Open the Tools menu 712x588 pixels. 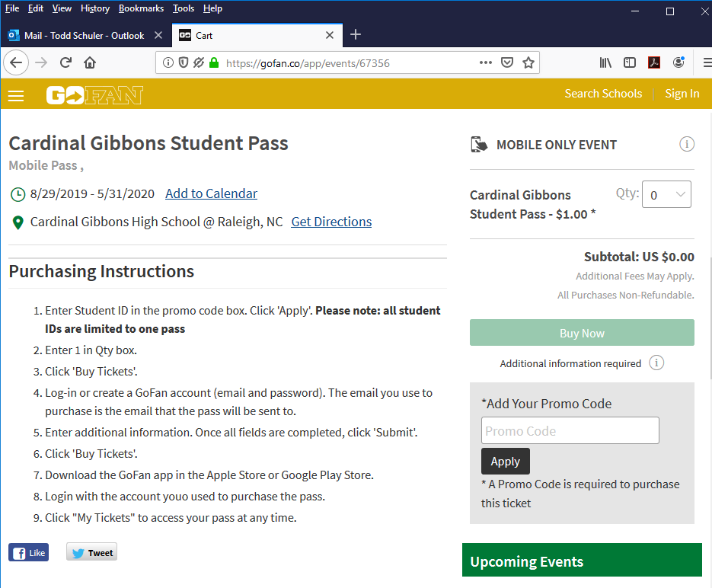[x=183, y=8]
